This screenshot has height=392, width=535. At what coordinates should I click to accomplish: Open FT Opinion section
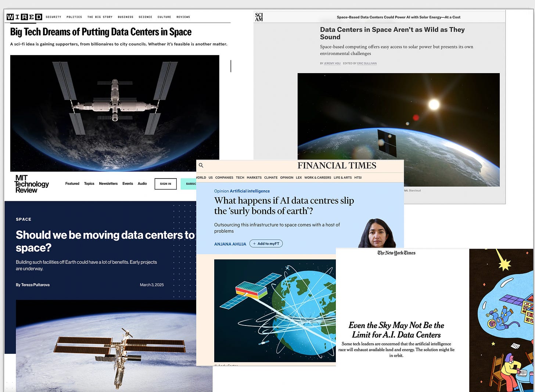point(287,177)
